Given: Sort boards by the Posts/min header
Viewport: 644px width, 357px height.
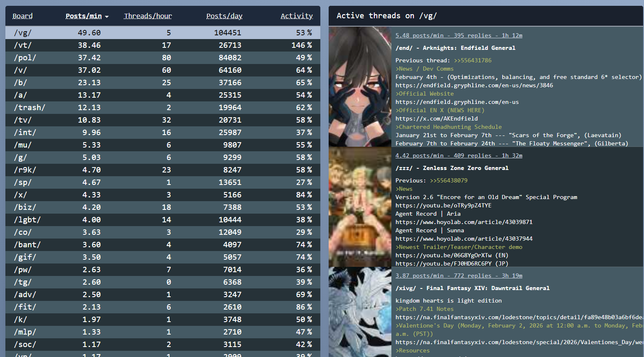Looking at the screenshot, I should (x=84, y=16).
